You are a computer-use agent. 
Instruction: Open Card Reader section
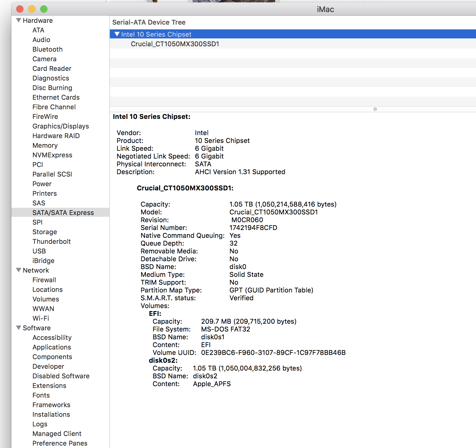point(52,68)
